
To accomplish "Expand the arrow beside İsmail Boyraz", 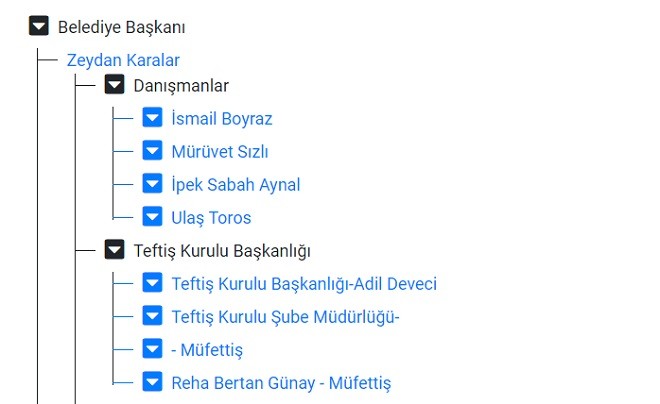I will click(x=152, y=117).
